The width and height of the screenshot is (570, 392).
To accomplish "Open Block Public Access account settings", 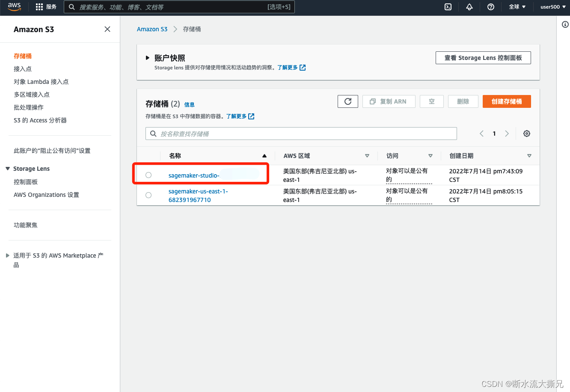I will 52,151.
